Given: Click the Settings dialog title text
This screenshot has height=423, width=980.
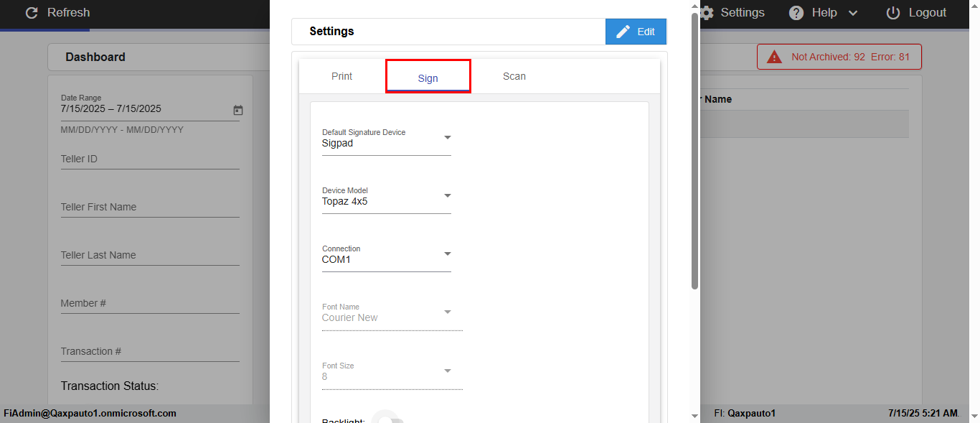Looking at the screenshot, I should point(331,32).
